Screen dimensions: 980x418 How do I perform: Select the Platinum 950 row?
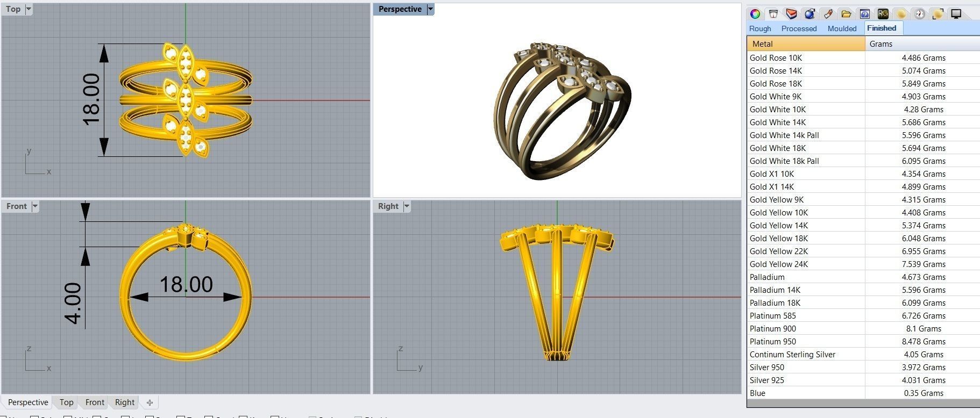pos(863,341)
